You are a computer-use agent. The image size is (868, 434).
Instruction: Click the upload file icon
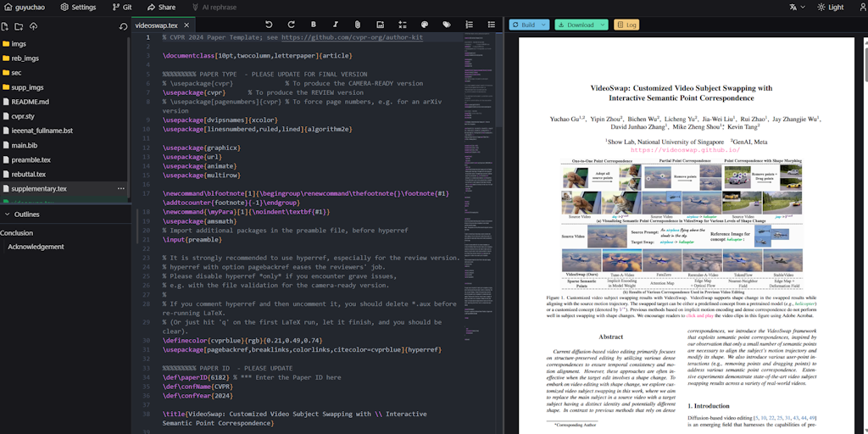pyautogui.click(x=33, y=26)
